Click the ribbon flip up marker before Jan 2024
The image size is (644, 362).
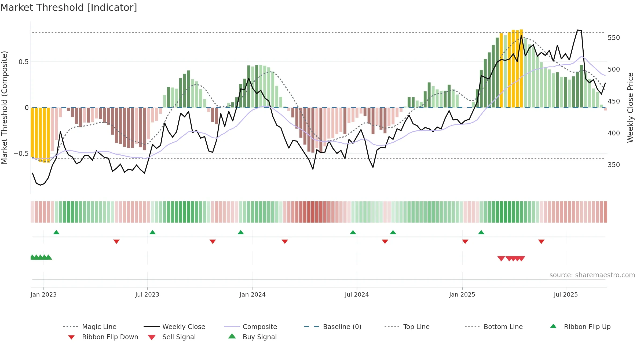241,232
